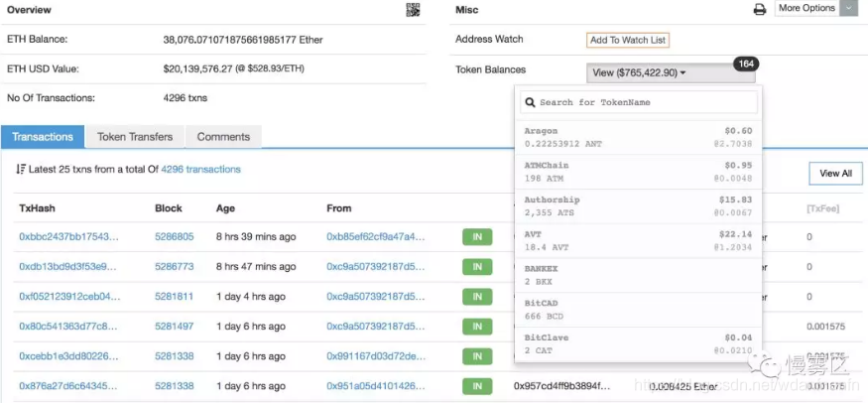
Task: Click the Block column header
Action: (169, 208)
